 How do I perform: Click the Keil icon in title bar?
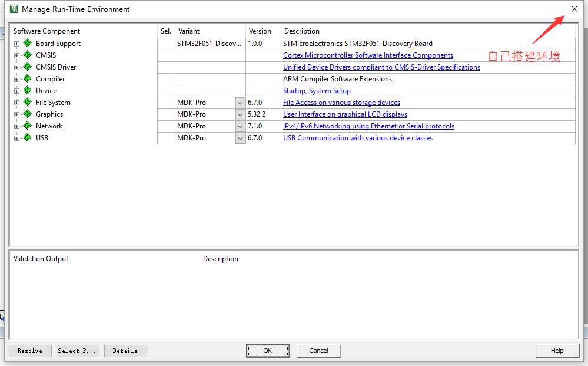[x=14, y=9]
